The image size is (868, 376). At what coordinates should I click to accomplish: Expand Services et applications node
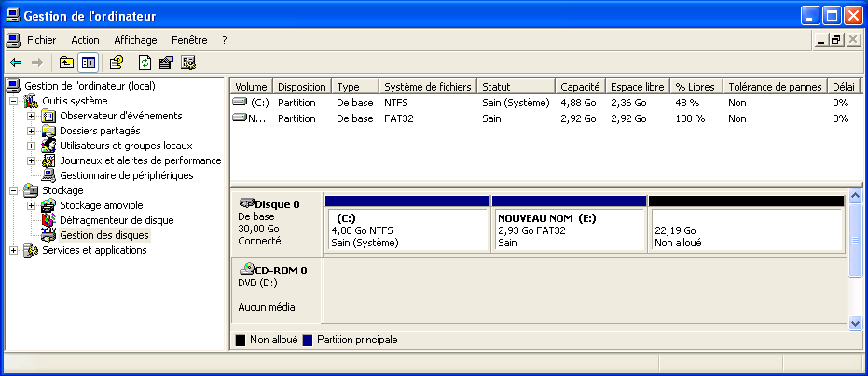[13, 251]
